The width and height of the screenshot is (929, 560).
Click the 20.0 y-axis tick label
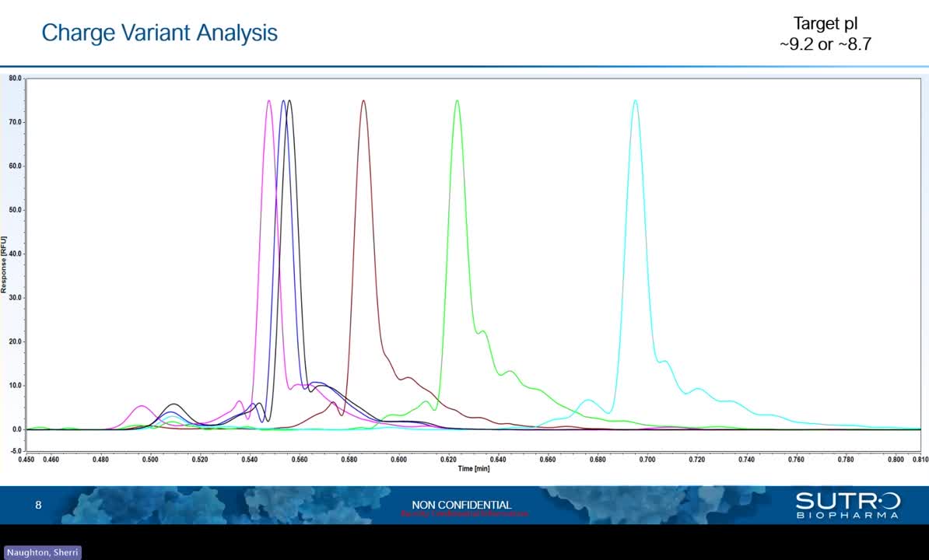[15, 341]
